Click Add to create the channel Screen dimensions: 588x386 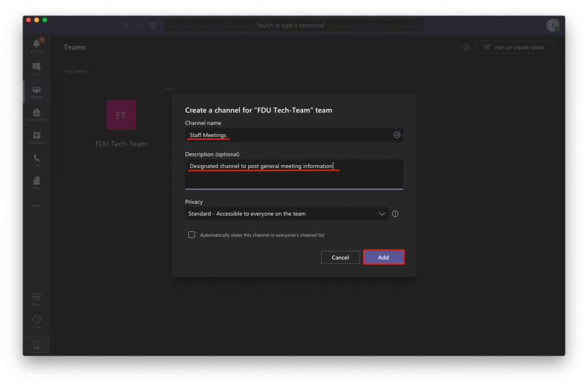(x=384, y=257)
